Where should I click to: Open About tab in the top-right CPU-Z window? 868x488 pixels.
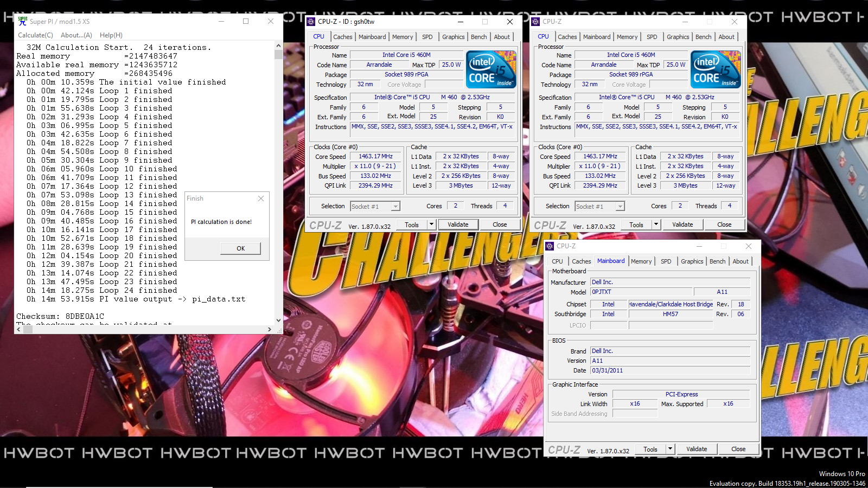click(726, 37)
